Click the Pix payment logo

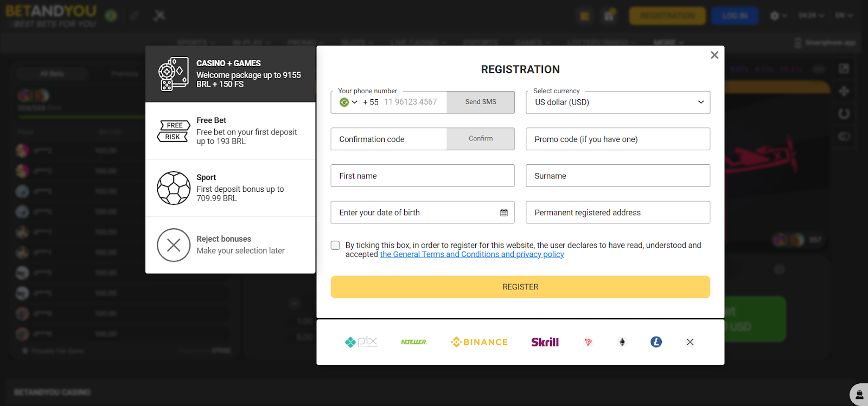point(361,342)
